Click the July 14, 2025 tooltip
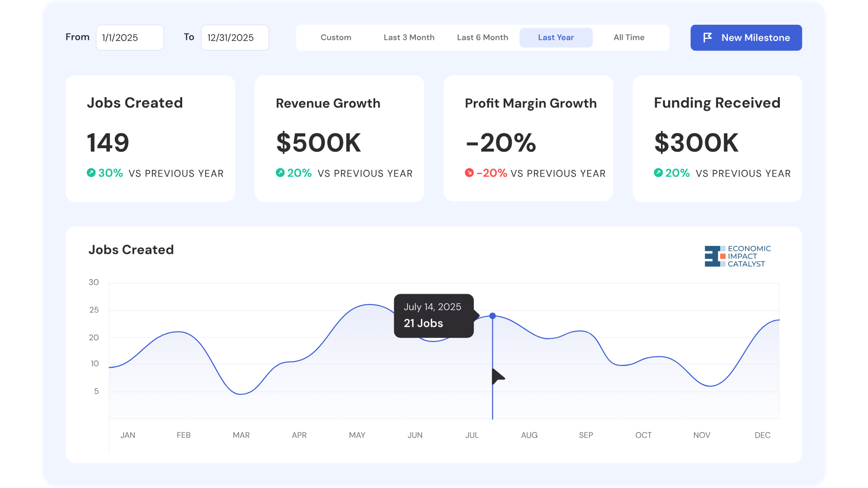The width and height of the screenshot is (868, 488). (x=434, y=316)
